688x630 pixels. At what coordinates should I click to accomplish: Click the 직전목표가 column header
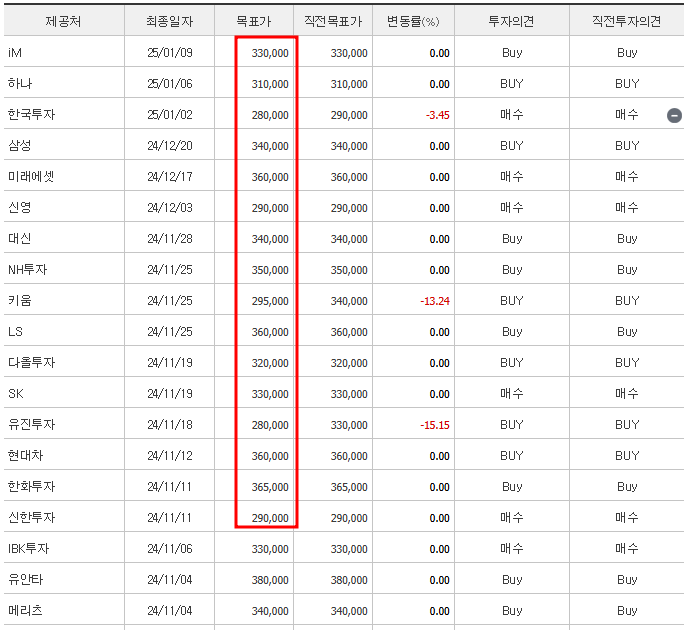click(333, 21)
